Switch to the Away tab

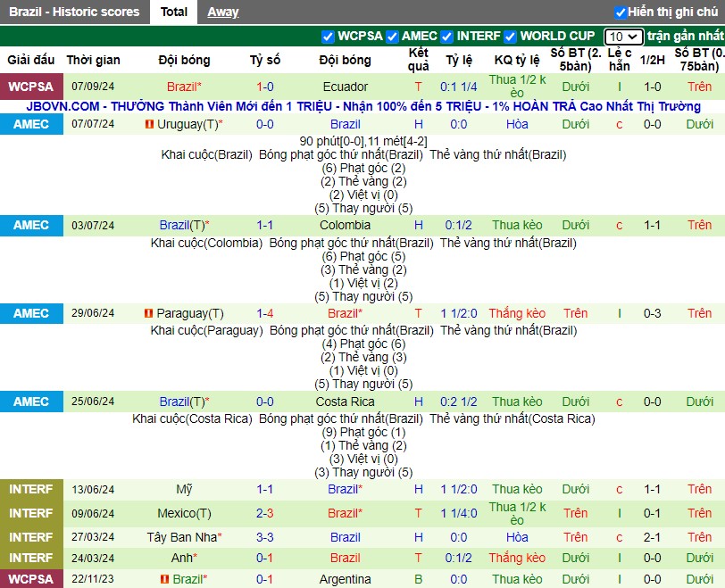223,12
